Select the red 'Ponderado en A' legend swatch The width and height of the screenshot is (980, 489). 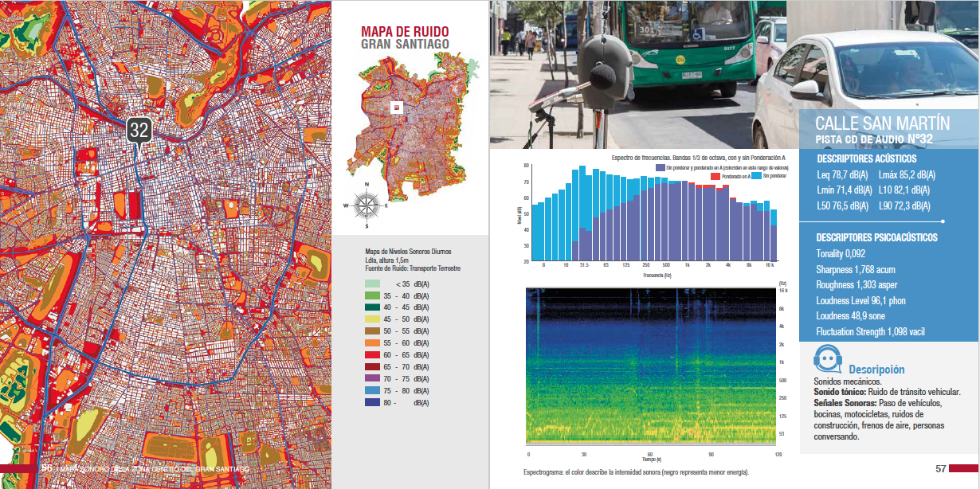(715, 176)
